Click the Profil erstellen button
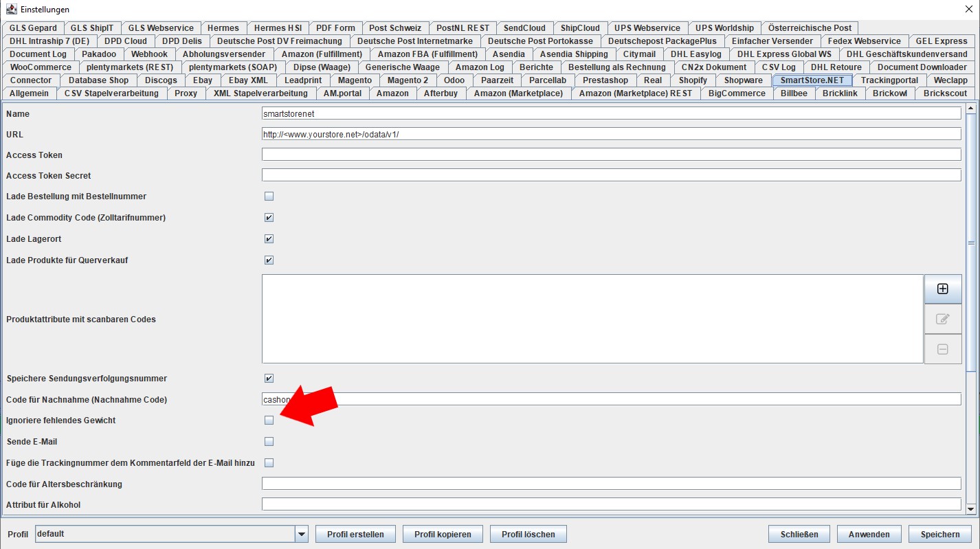 click(355, 534)
